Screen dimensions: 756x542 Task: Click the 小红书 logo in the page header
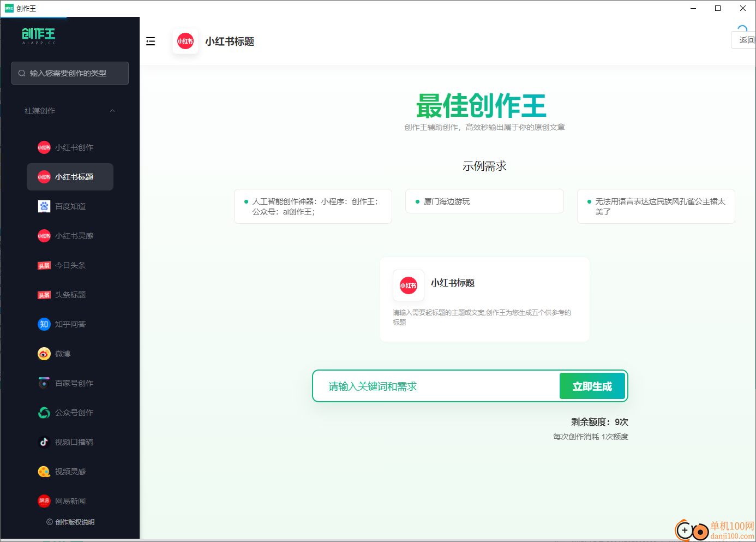point(185,41)
